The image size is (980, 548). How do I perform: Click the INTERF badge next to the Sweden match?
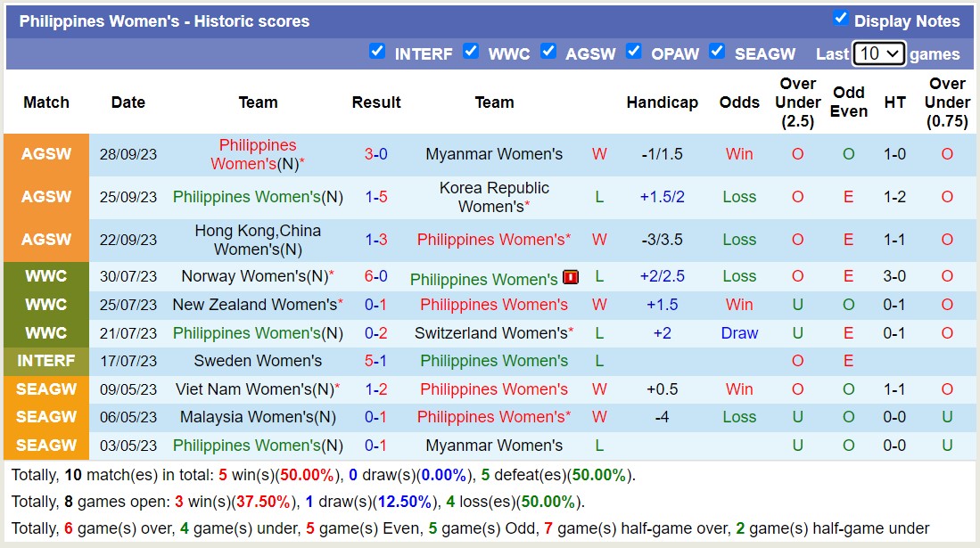tap(45, 361)
